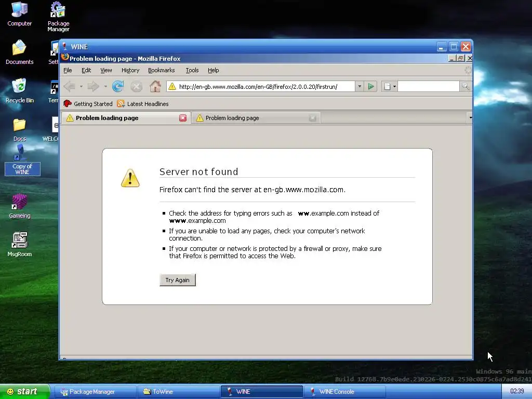
Task: Click the WINE taskbar button
Action: [261, 392]
